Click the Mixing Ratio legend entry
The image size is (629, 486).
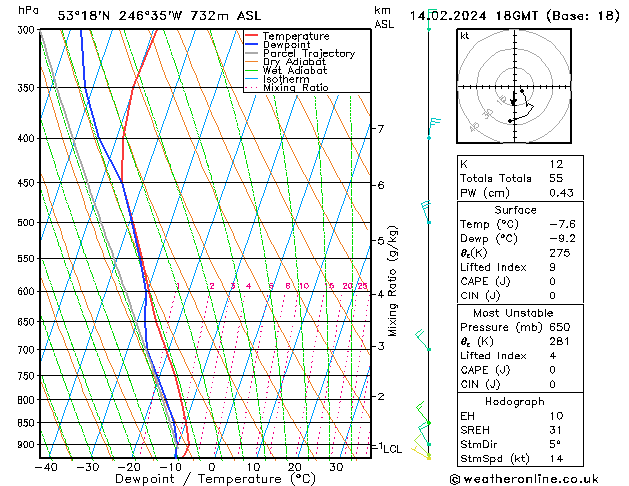point(296,87)
